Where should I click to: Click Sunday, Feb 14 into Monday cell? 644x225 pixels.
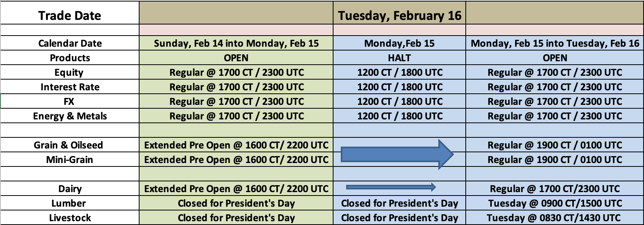pos(236,43)
